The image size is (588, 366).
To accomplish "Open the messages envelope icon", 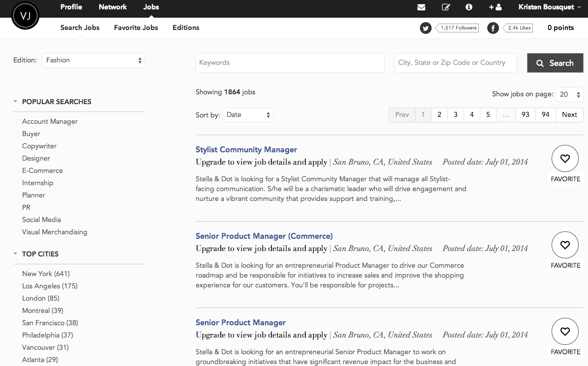I will click(421, 7).
